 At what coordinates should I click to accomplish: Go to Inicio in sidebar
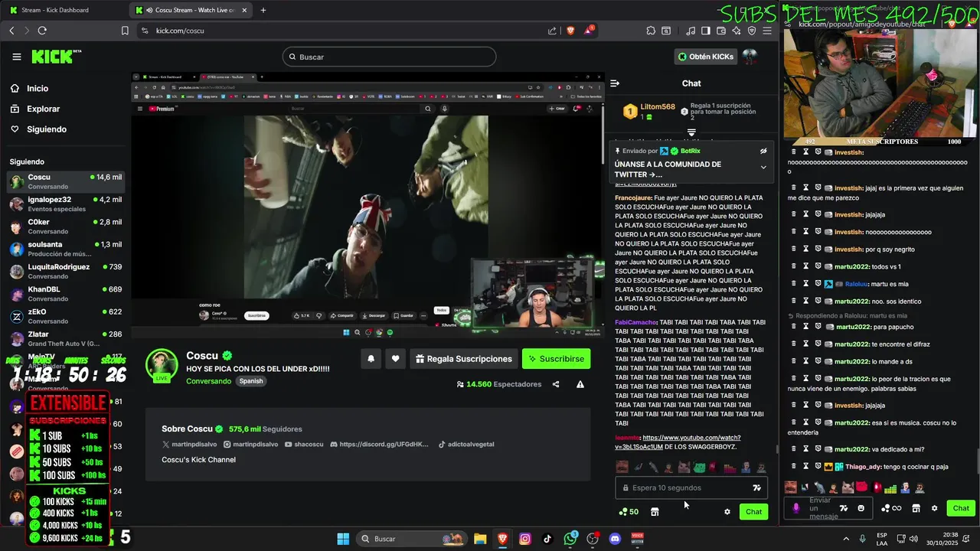(x=38, y=89)
